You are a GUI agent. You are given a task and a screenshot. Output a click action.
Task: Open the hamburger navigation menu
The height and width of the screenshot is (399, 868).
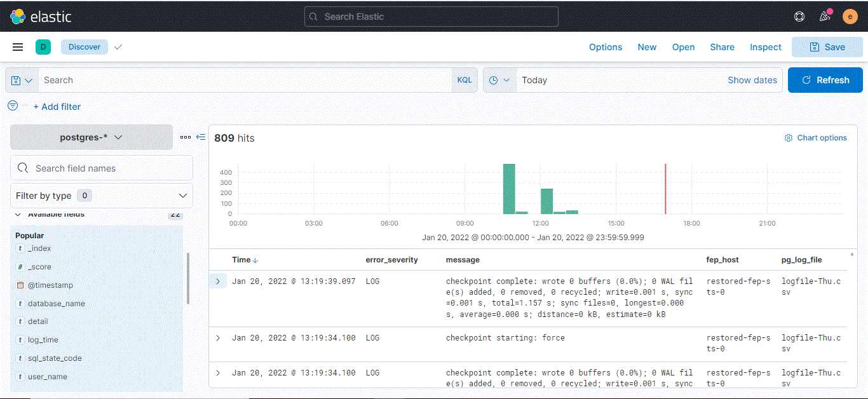pyautogui.click(x=18, y=47)
